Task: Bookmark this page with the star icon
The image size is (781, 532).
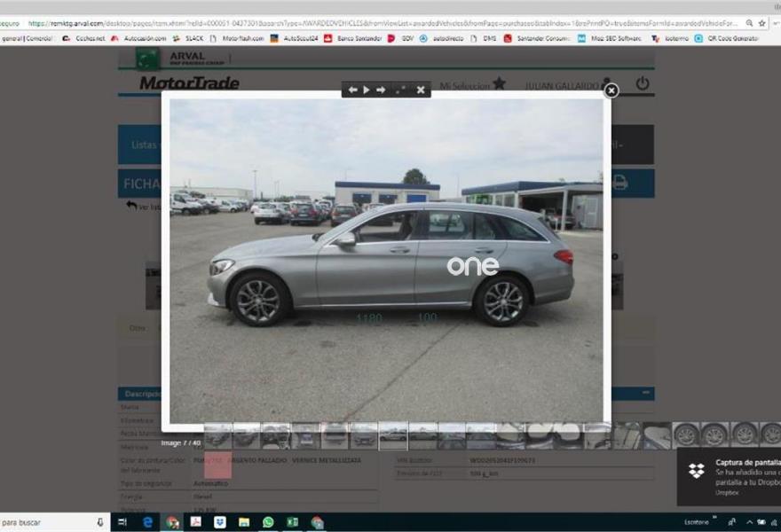Action: pyautogui.click(x=762, y=23)
